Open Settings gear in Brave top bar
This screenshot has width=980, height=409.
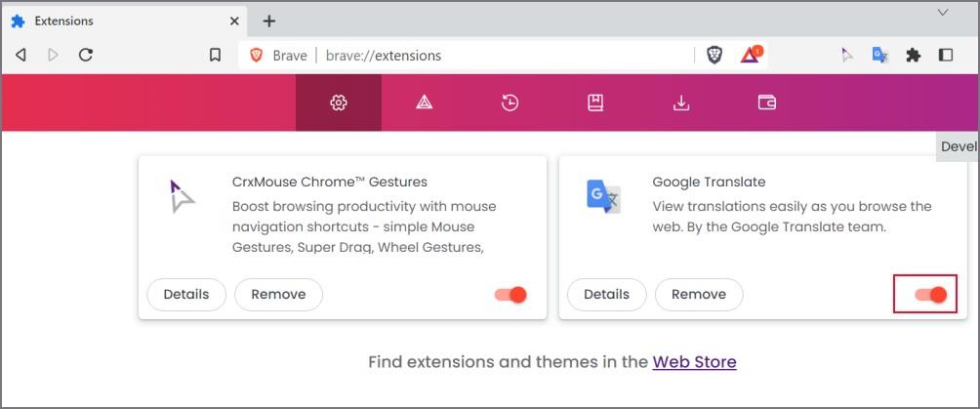click(338, 102)
